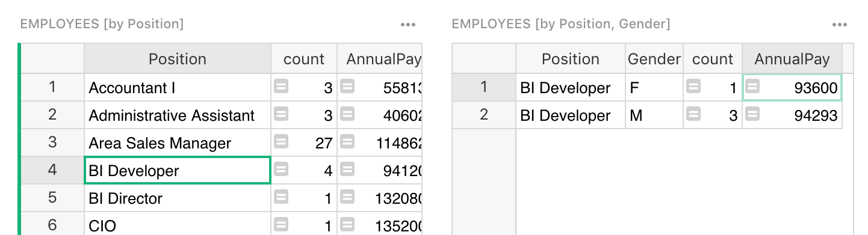Select the count column header in left table
Screen dimensions: 868x235
click(x=304, y=59)
